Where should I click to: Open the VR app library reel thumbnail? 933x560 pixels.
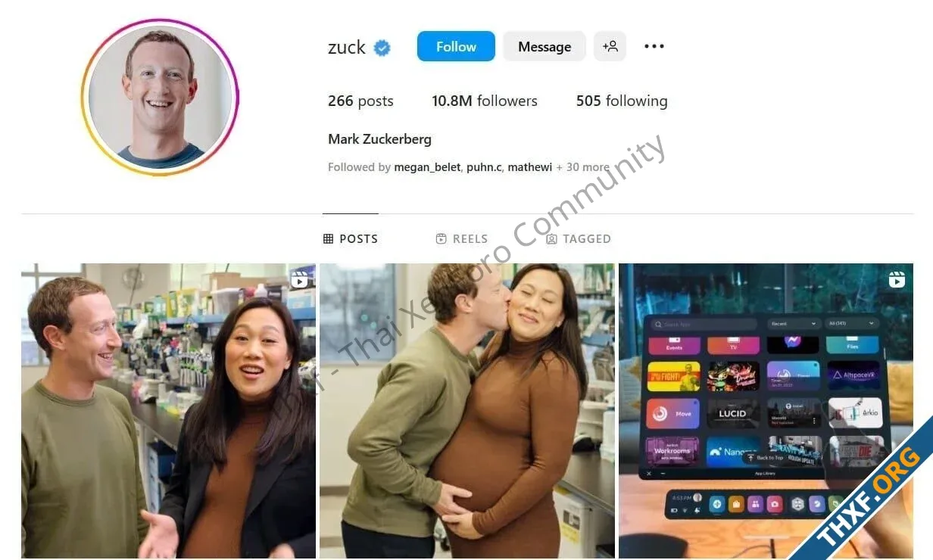[766, 411]
